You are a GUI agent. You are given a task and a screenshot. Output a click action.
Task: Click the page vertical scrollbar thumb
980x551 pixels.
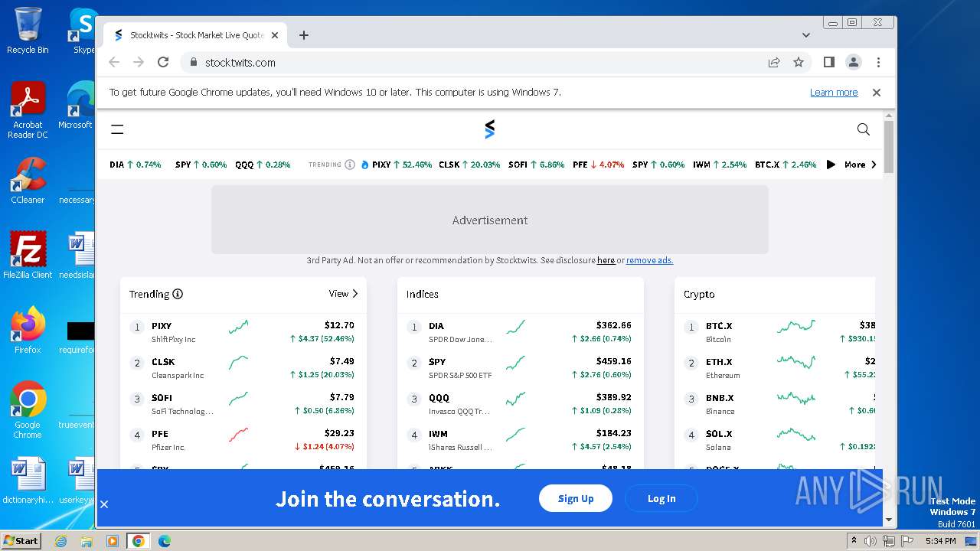pyautogui.click(x=888, y=147)
